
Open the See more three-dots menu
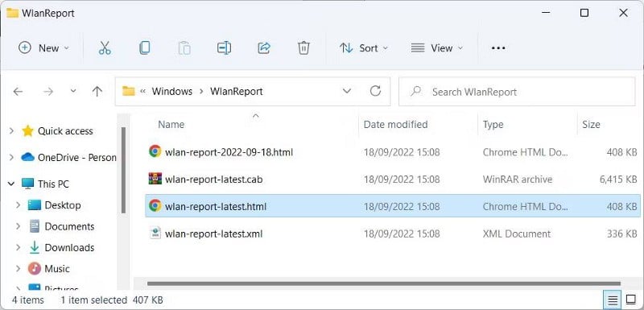coord(498,48)
